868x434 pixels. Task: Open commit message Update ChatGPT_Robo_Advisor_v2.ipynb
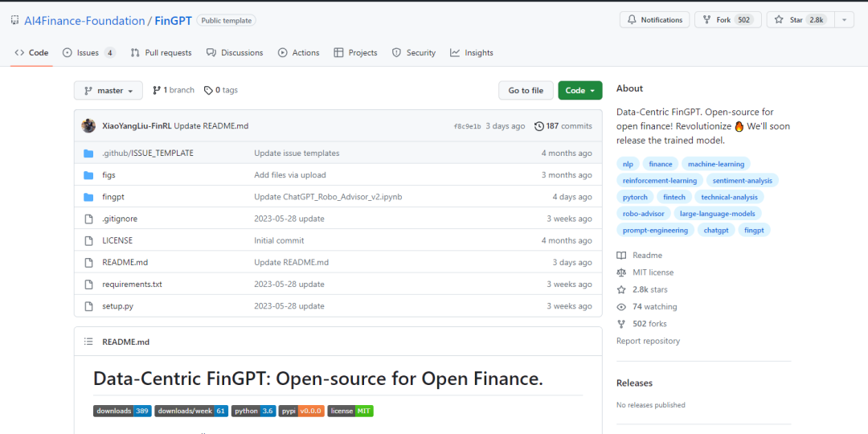pyautogui.click(x=328, y=197)
